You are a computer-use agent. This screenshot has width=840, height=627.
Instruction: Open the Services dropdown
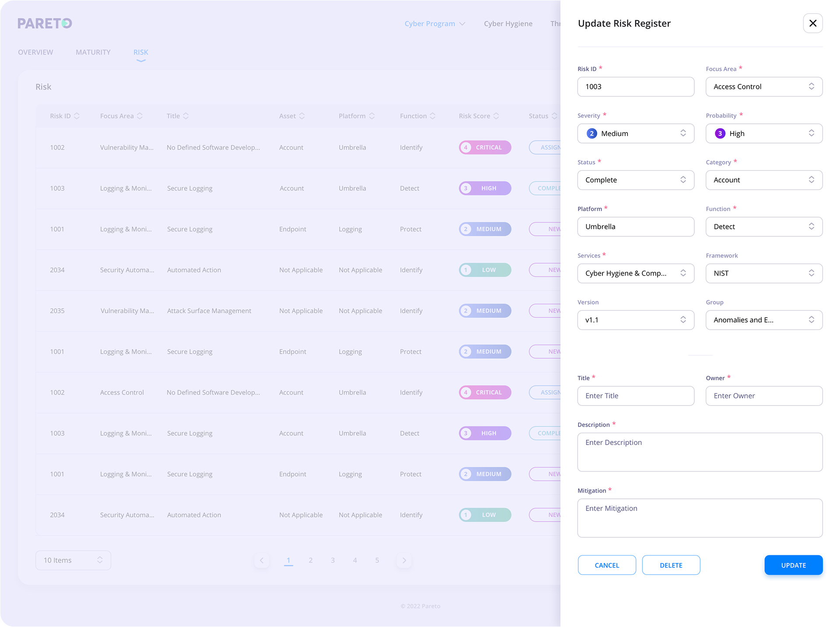636,273
